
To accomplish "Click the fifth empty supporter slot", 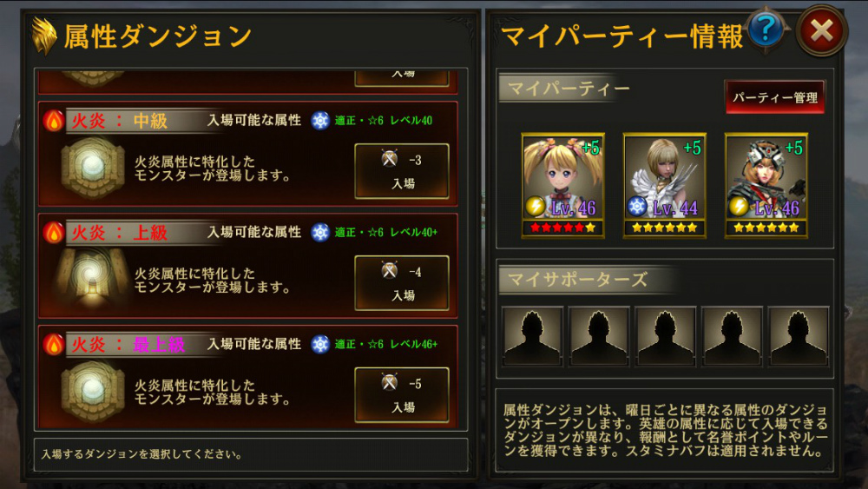I will click(799, 337).
